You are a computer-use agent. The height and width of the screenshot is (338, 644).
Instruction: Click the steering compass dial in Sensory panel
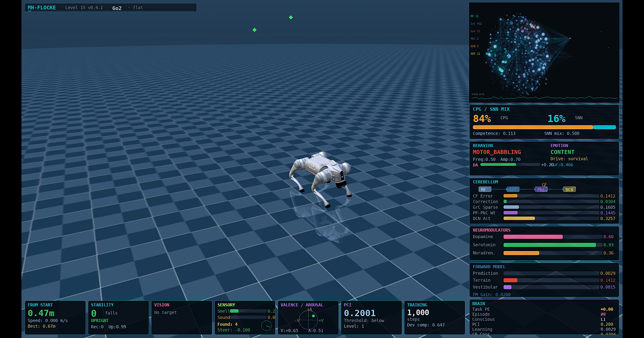tap(266, 326)
